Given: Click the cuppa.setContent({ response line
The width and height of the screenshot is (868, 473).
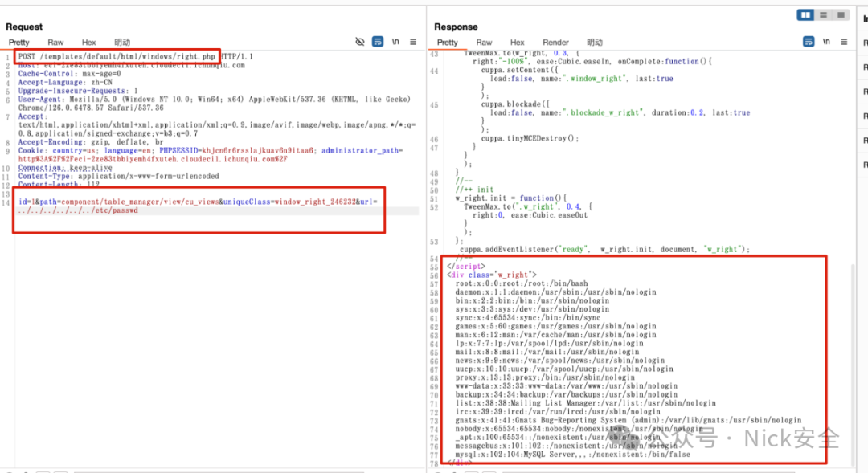Looking at the screenshot, I should pos(519,70).
